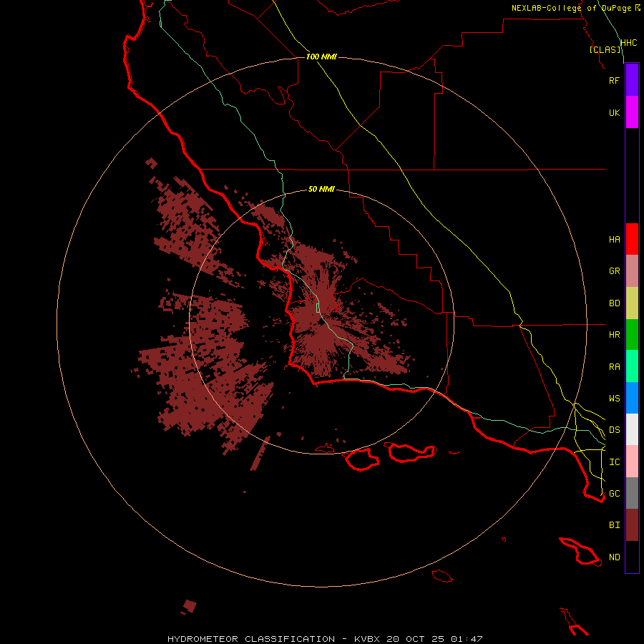This screenshot has height=644, width=644.
Task: Click the 01:47 timestamp
Action: point(467,639)
